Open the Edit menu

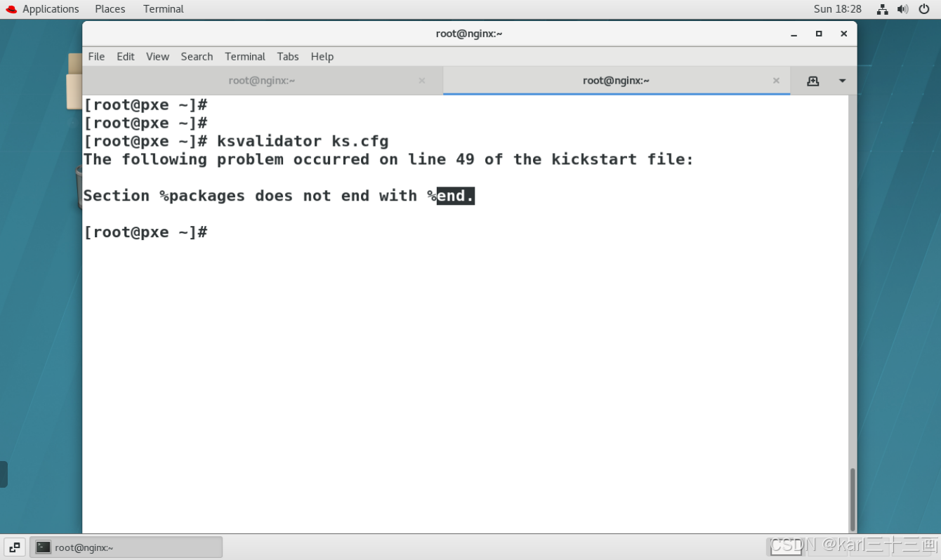point(126,56)
